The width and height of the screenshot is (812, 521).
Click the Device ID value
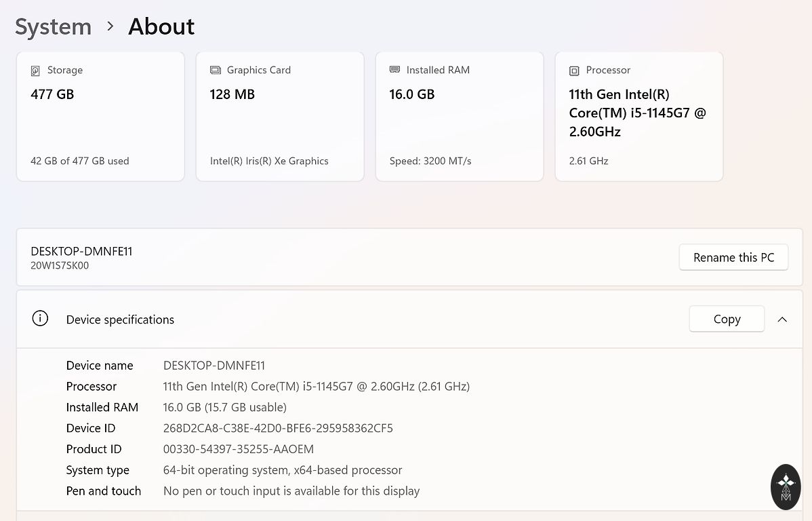click(x=278, y=428)
